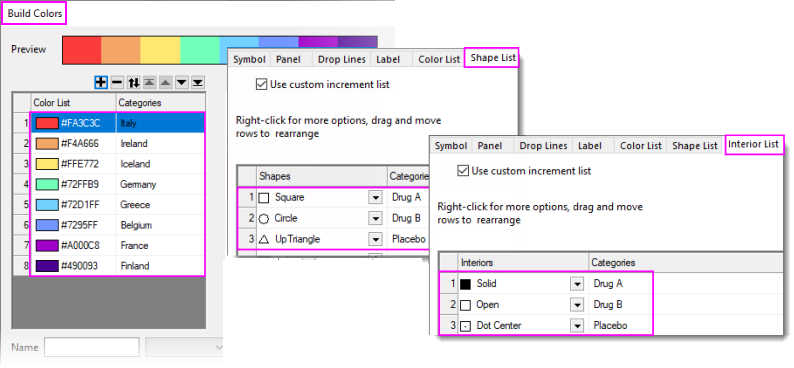
Task: Select the #72FFB9 hex value
Action: tap(80, 185)
